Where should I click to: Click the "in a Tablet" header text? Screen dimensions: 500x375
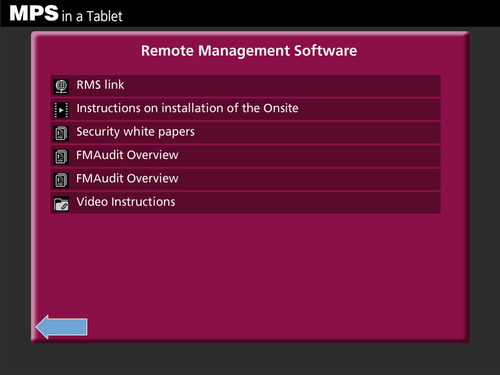coord(92,16)
